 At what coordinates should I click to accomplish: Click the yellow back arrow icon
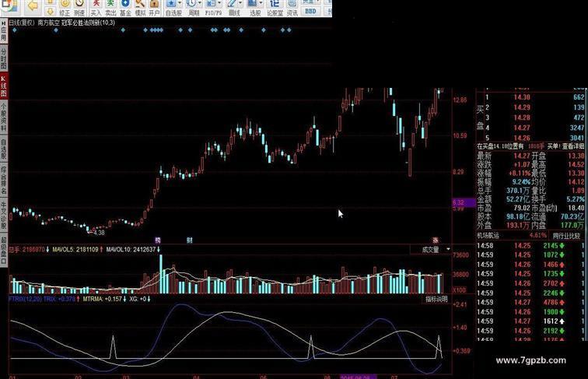(33, 5)
